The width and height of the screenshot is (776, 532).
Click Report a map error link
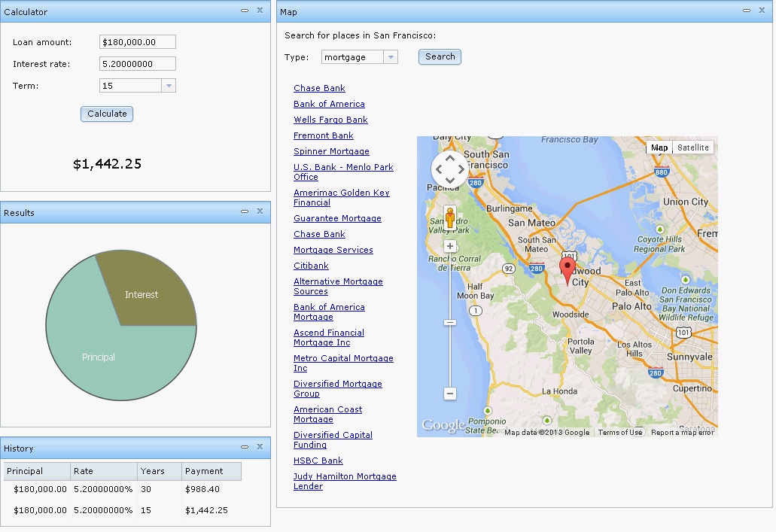(x=682, y=433)
